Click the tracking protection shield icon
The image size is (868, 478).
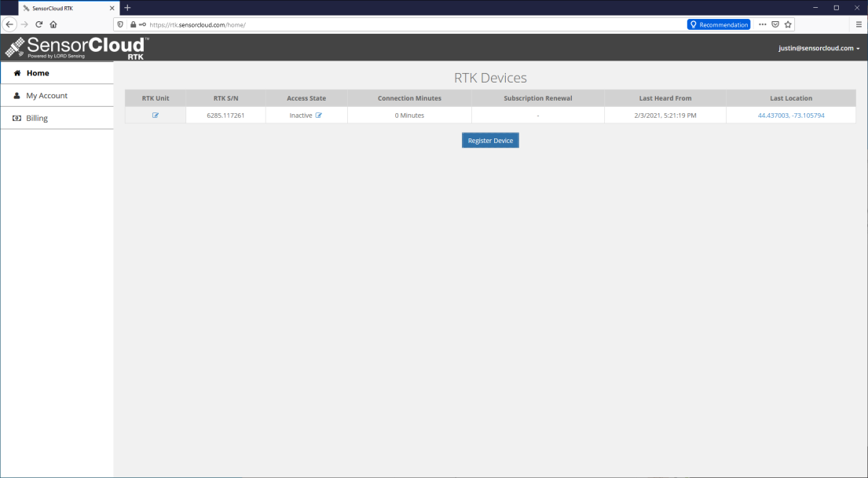coord(120,24)
